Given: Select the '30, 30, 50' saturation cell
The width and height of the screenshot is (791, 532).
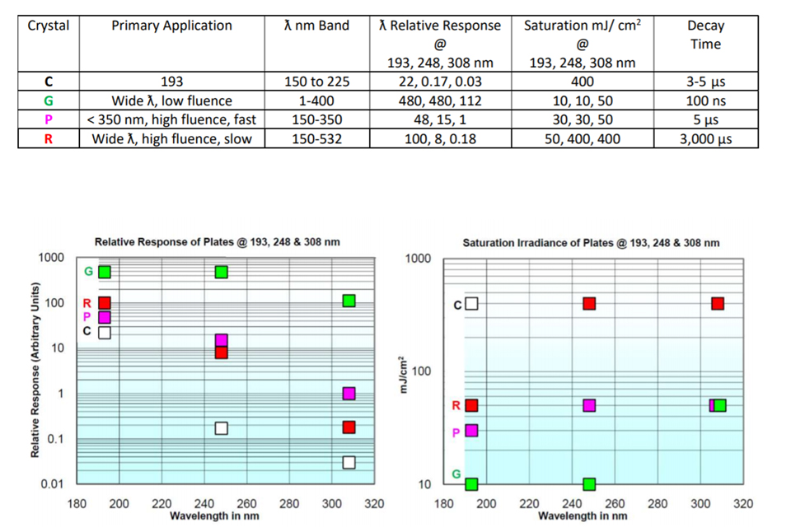Looking at the screenshot, I should point(583,119).
